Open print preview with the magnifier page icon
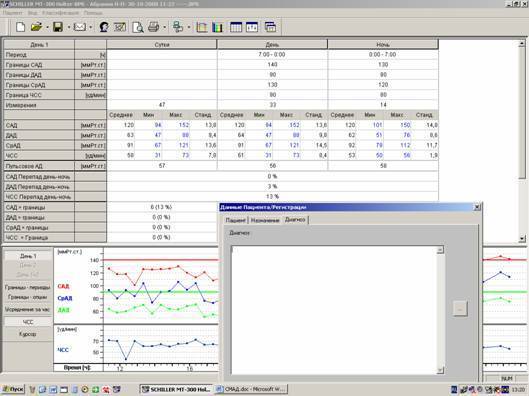529x396 pixels. [138, 27]
